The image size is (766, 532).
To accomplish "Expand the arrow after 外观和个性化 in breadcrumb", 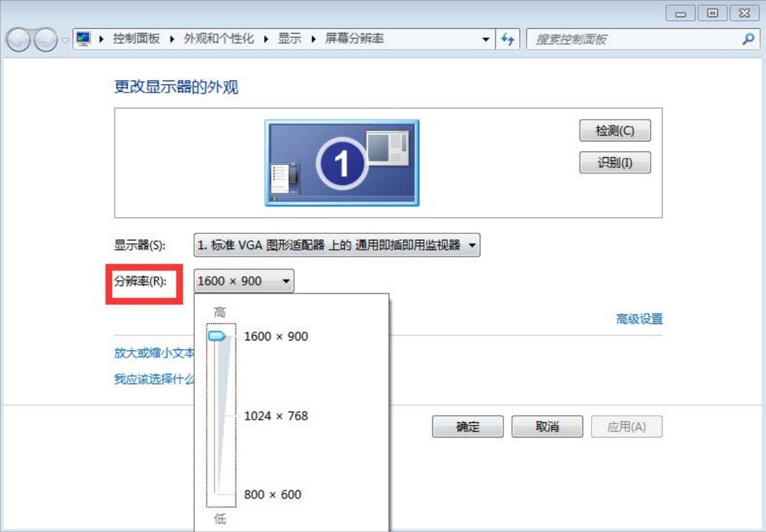I will click(x=265, y=39).
